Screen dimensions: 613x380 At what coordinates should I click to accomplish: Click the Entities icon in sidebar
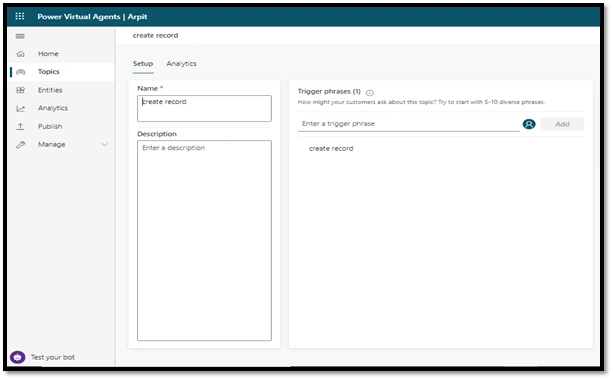[20, 90]
